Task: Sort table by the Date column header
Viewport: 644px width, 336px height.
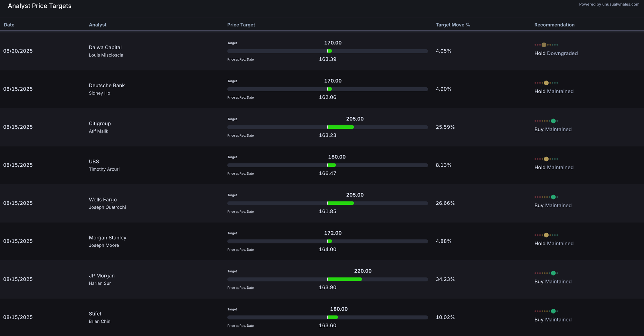Action: click(9, 25)
